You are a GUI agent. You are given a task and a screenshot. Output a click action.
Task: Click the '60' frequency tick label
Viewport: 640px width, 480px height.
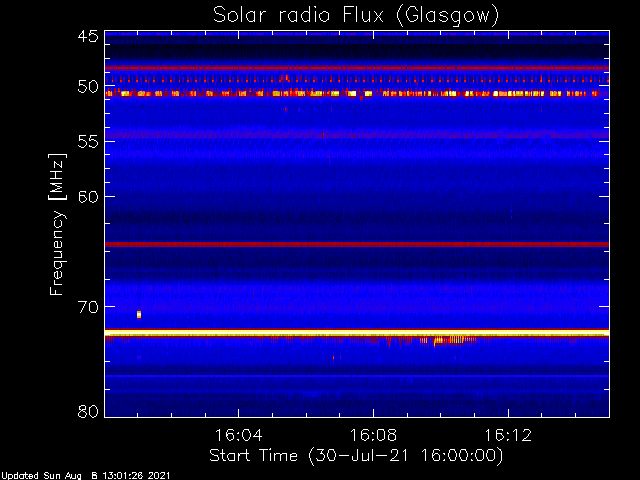click(x=88, y=196)
